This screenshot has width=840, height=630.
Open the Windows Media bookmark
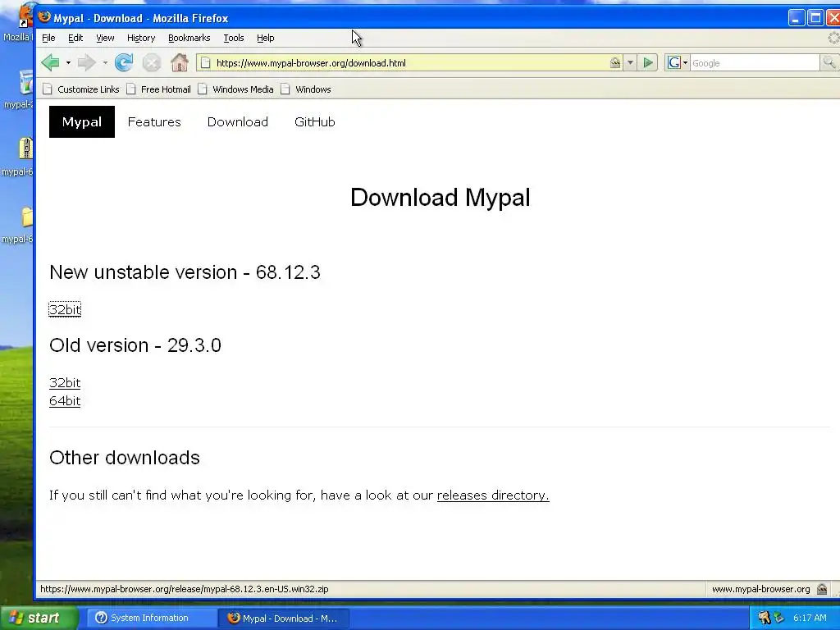pos(235,89)
